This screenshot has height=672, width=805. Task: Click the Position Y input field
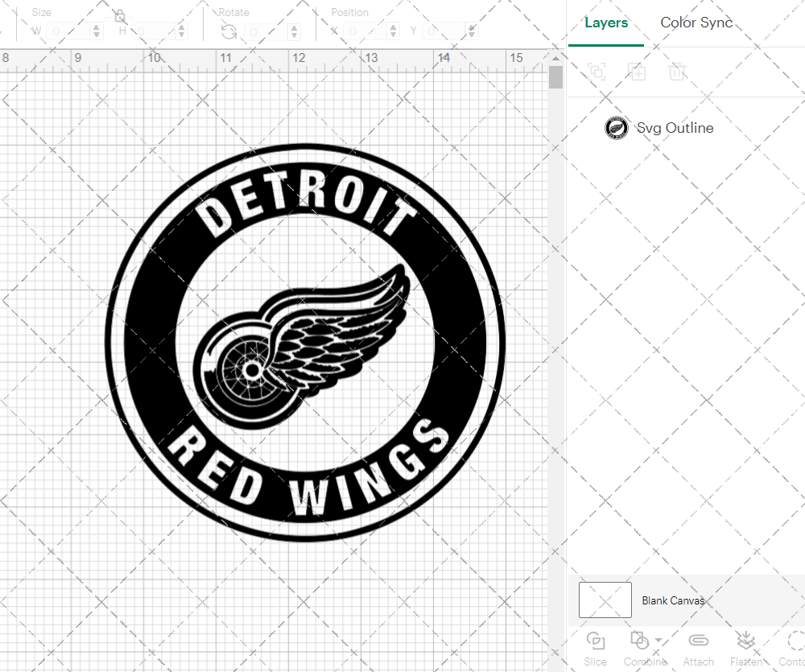coord(444,32)
